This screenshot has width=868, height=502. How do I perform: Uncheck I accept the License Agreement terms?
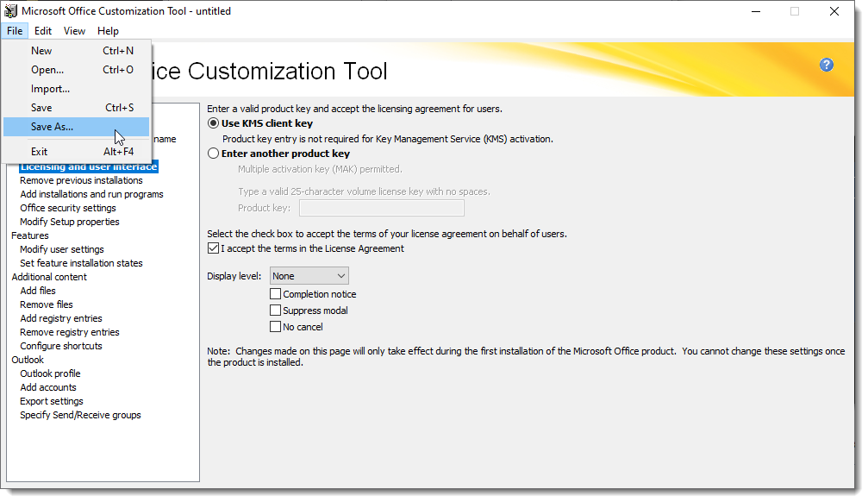click(x=213, y=248)
